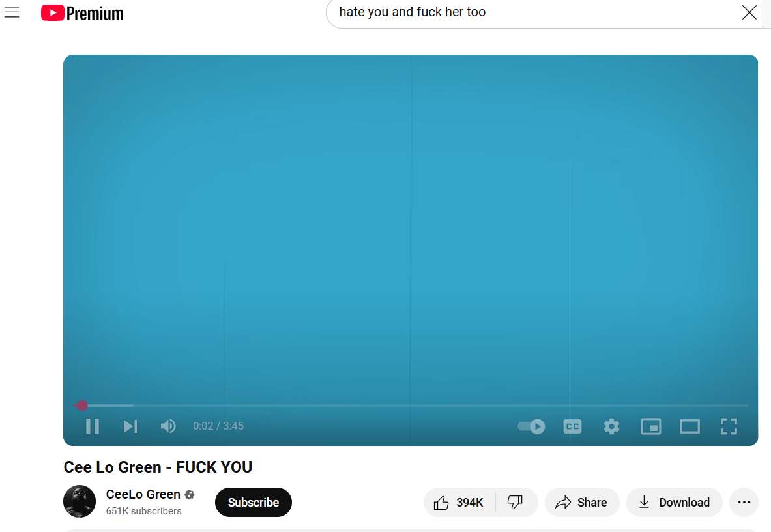The height and width of the screenshot is (532, 771).
Task: Open video settings gear
Action: tap(612, 426)
